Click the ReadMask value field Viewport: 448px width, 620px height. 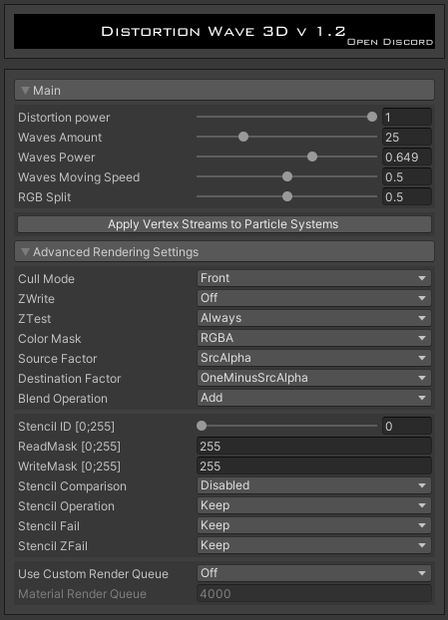click(314, 446)
